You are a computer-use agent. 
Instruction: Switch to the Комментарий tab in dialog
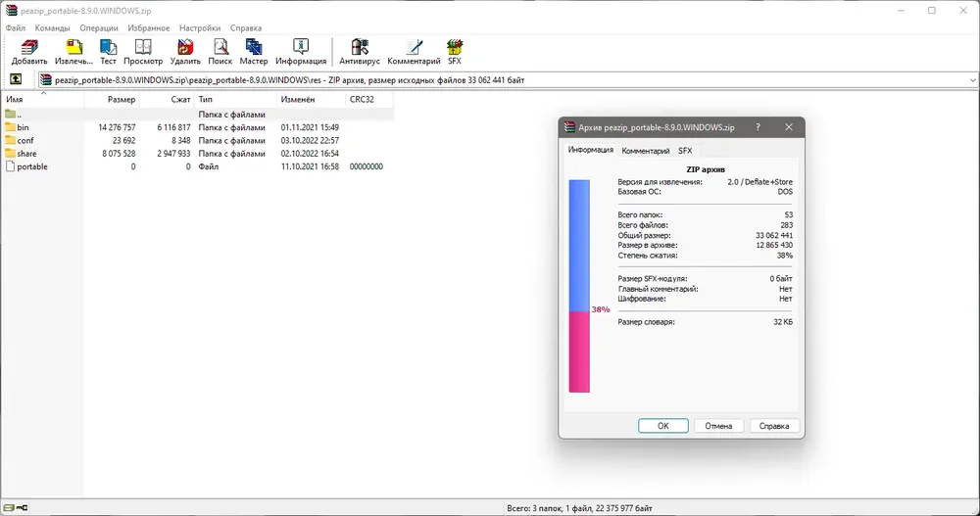[646, 151]
